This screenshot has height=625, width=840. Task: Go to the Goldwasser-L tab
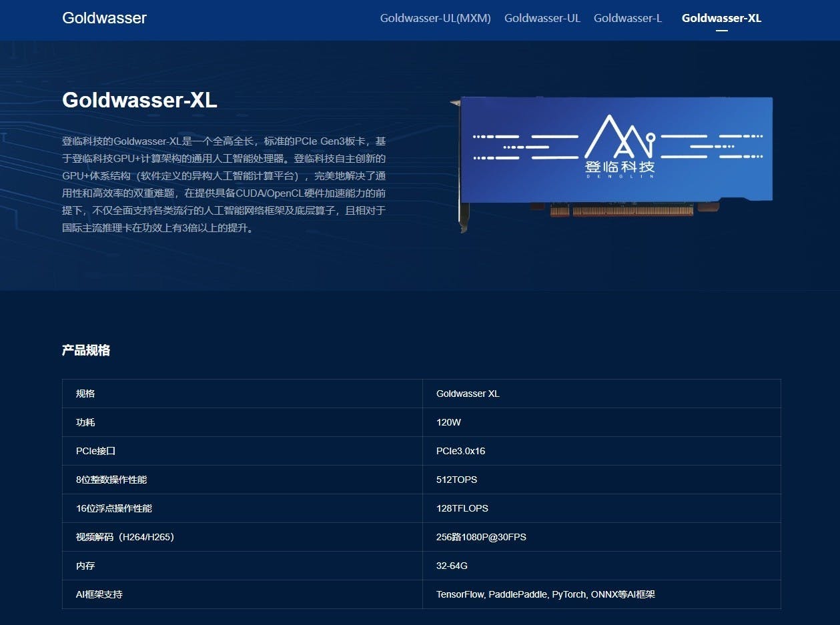pos(628,18)
